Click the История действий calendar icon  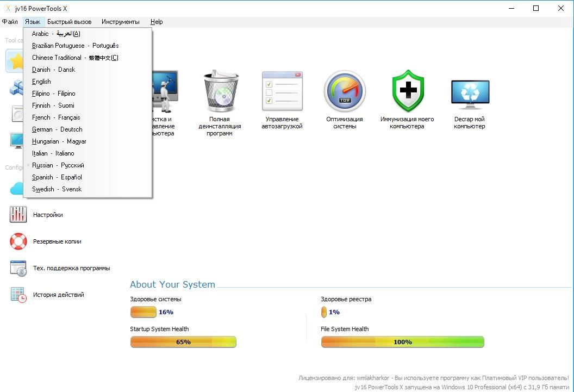click(x=18, y=295)
